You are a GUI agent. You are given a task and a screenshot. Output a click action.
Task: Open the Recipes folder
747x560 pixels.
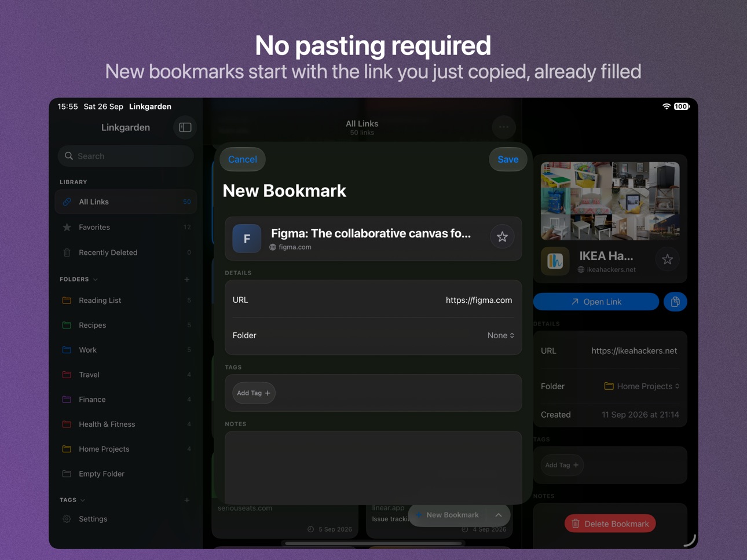click(126, 325)
